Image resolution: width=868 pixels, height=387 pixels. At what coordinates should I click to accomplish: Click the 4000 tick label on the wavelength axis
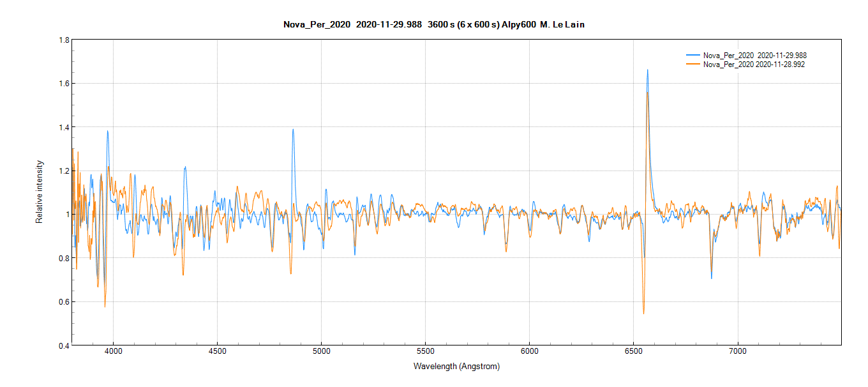point(113,352)
